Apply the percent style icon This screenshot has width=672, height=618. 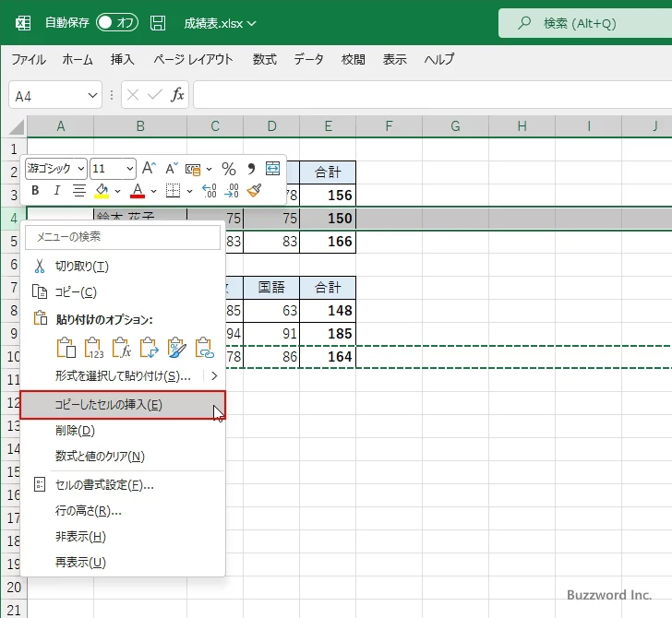(229, 169)
